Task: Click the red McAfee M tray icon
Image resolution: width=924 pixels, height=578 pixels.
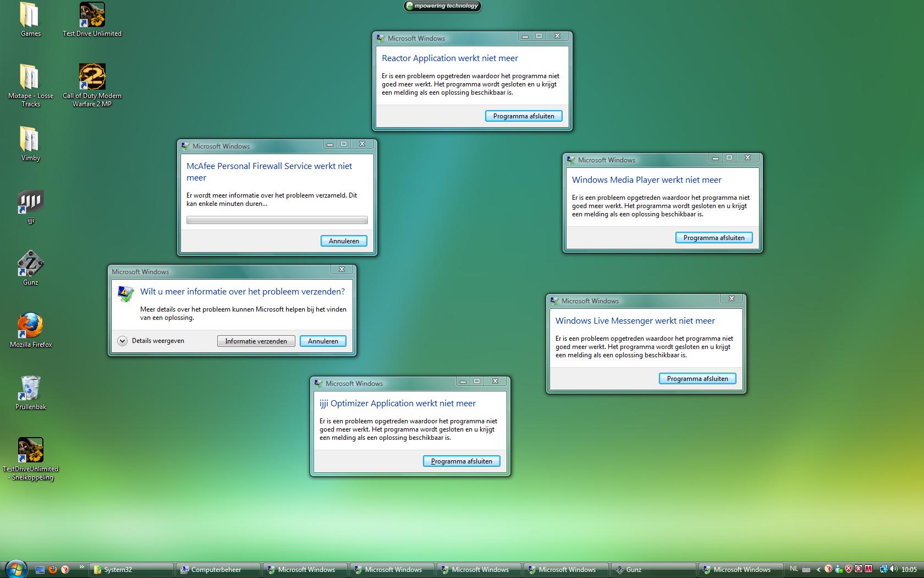Action: point(868,569)
